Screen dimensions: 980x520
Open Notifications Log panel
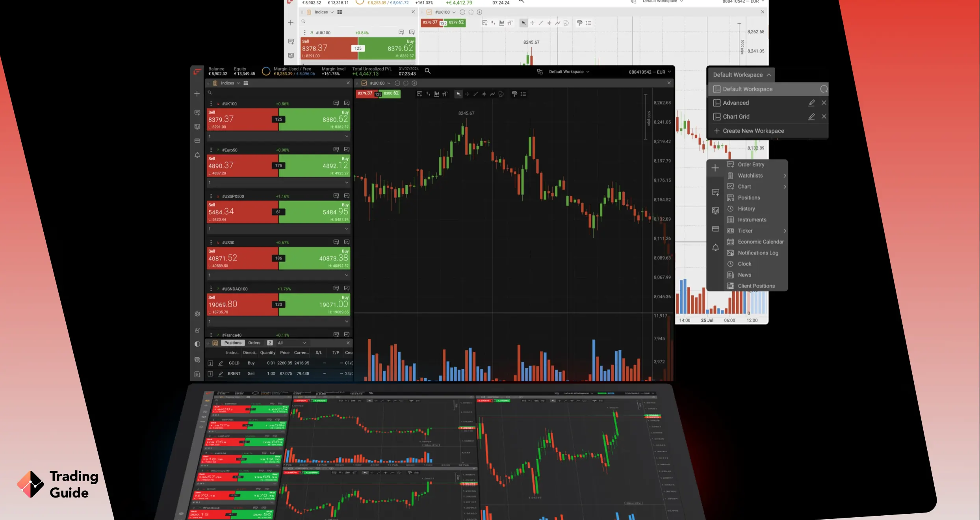[758, 253]
